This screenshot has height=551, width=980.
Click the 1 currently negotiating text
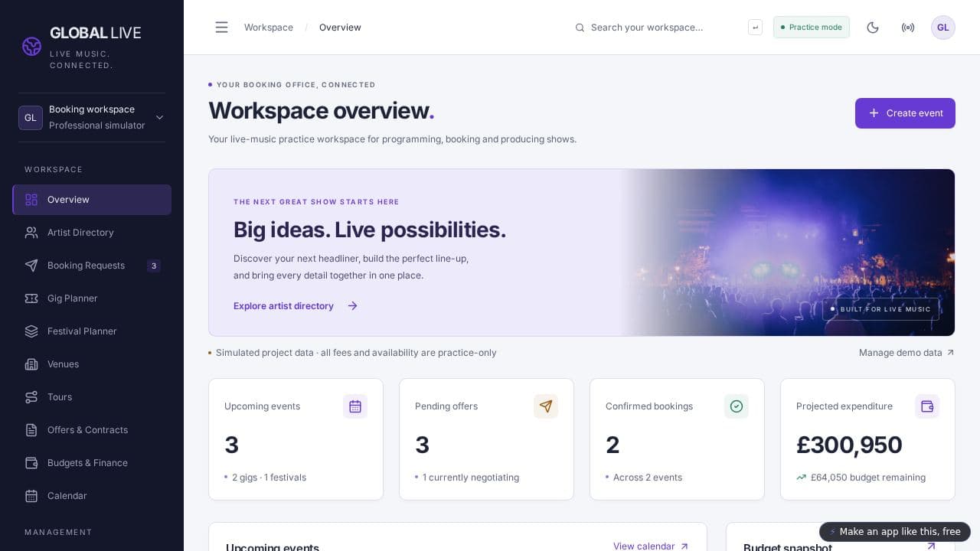pyautogui.click(x=471, y=478)
